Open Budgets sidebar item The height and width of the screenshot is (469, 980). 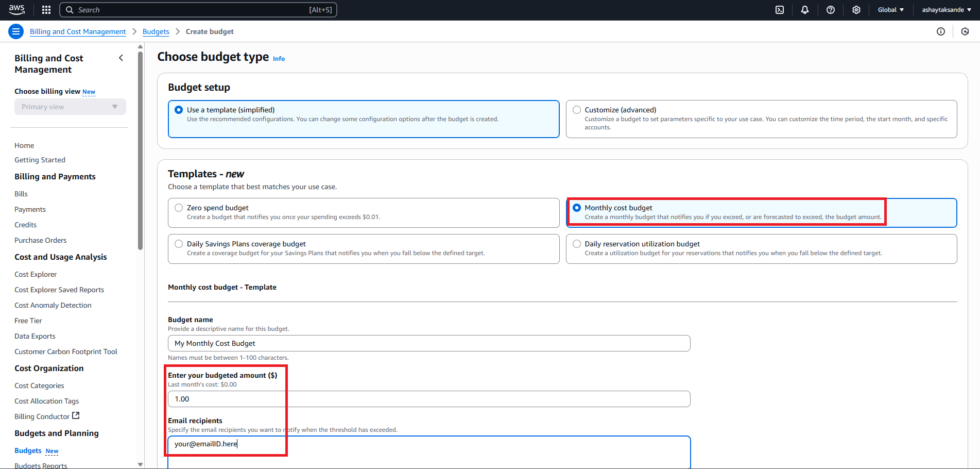[28, 450]
